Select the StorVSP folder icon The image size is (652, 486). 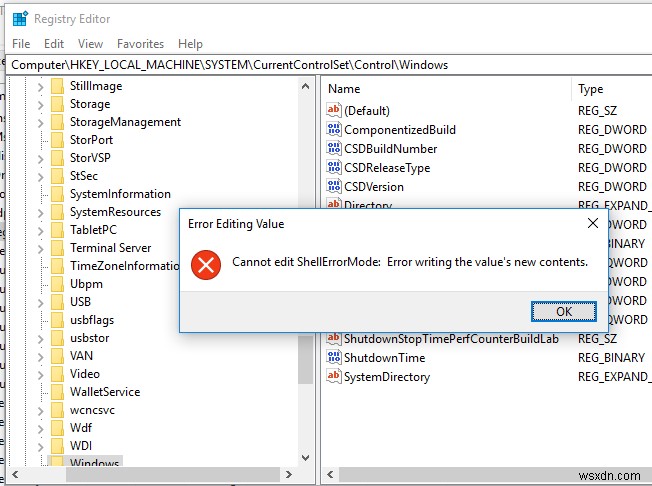(57, 158)
